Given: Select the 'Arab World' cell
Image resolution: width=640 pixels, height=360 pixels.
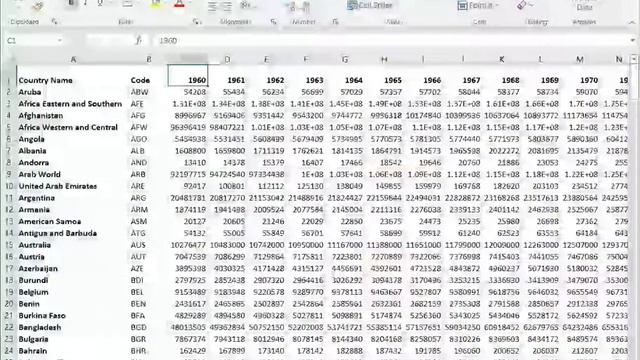Looking at the screenshot, I should click(39, 174).
